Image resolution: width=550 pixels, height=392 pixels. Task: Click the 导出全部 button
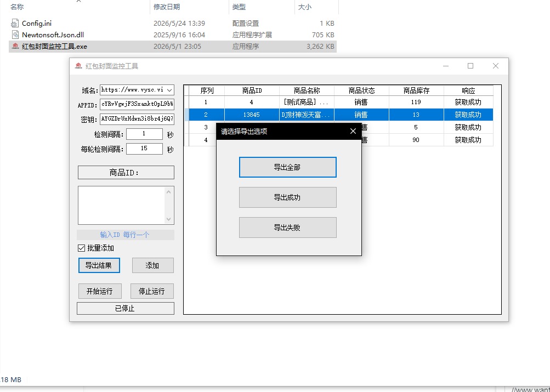click(288, 167)
